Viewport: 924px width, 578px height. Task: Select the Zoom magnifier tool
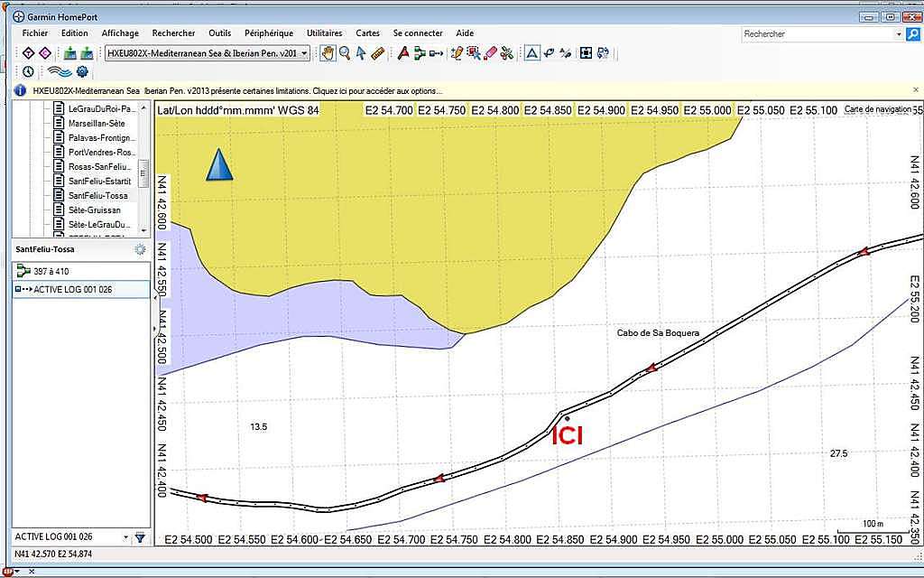tap(345, 53)
